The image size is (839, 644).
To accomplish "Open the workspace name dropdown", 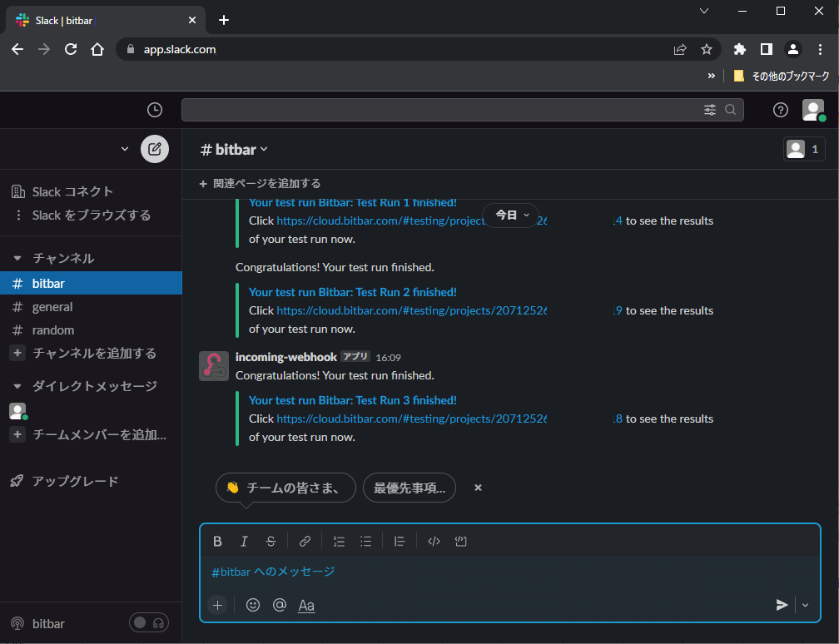I will pos(125,149).
